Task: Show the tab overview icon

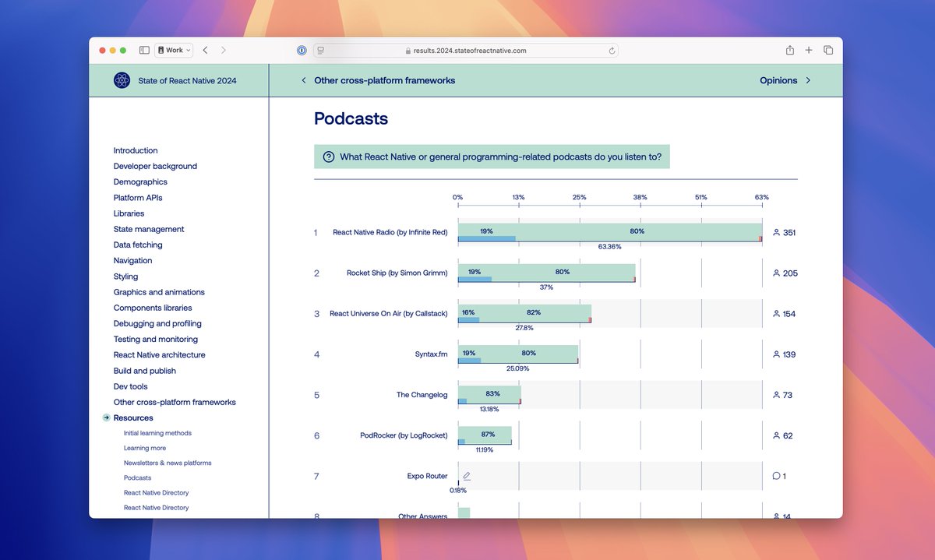Action: (x=828, y=50)
